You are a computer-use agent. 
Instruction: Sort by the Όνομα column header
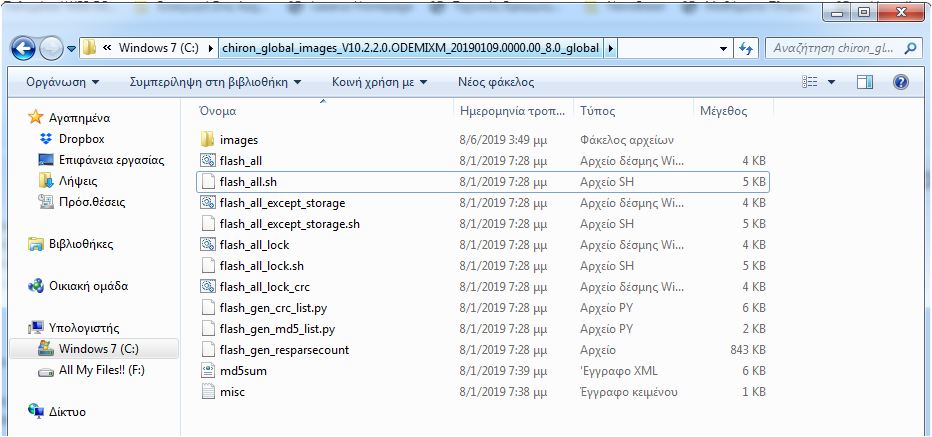(x=218, y=111)
